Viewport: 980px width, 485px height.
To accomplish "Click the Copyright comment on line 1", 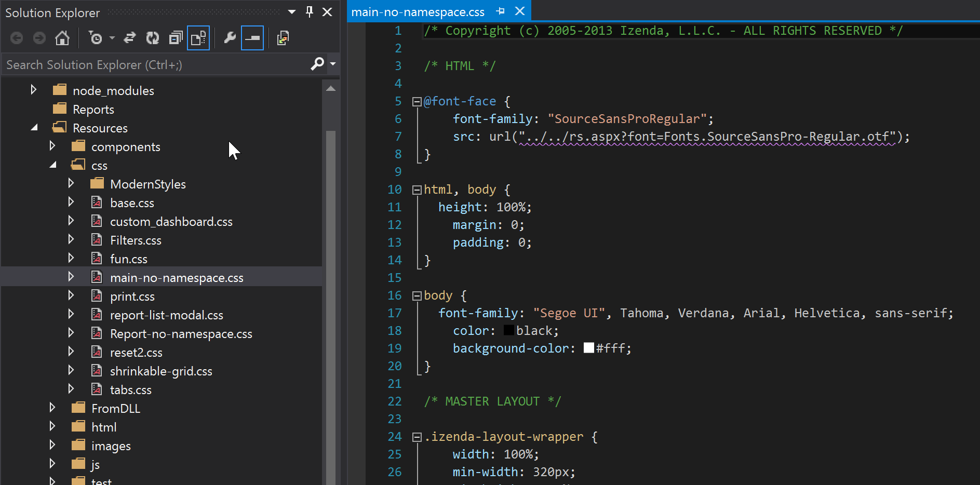I will click(664, 31).
